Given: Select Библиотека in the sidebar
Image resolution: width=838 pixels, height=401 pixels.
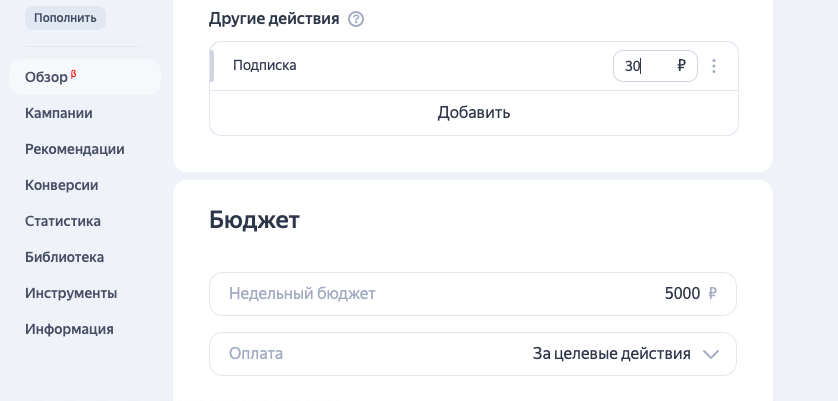Looking at the screenshot, I should coord(65,257).
